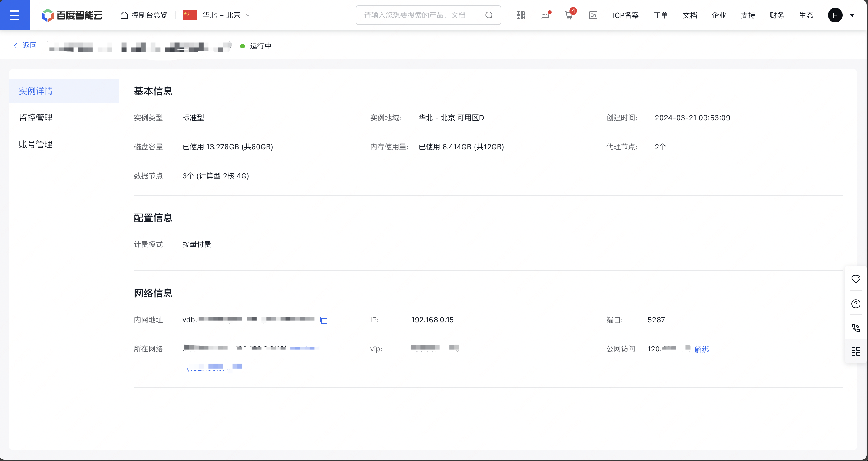Click the user avatar H

835,15
